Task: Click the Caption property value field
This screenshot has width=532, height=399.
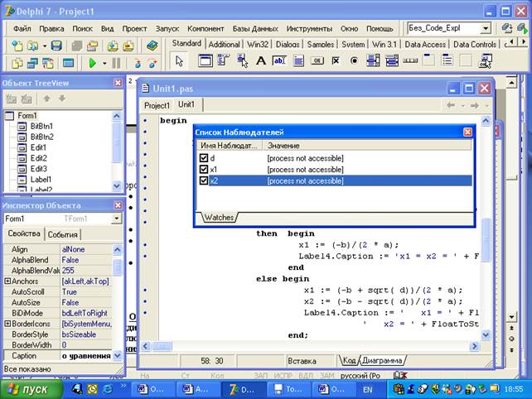Action: [x=87, y=356]
